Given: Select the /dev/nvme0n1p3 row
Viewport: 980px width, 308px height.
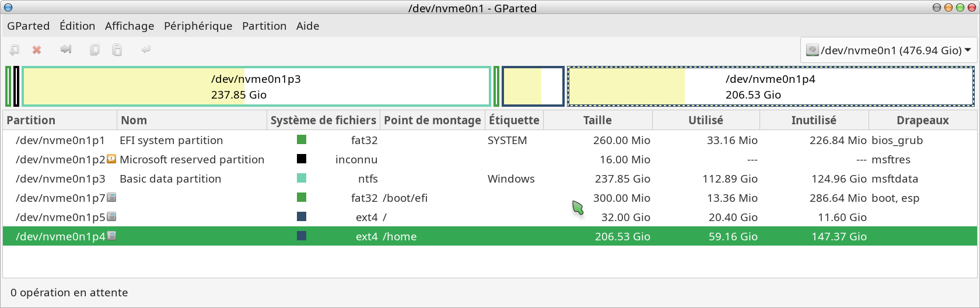Looking at the screenshot, I should (x=490, y=178).
